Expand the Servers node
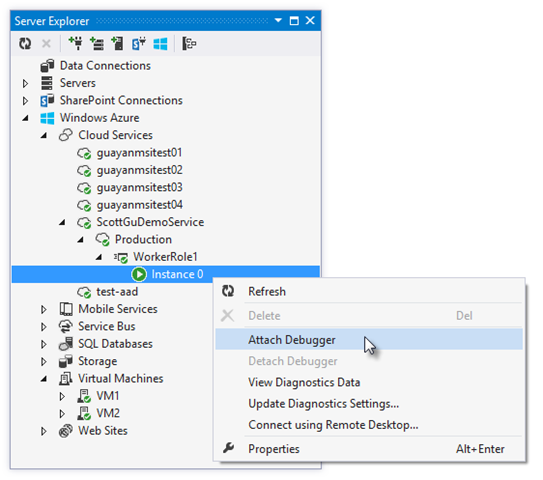The width and height of the screenshot is (543, 480). pyautogui.click(x=25, y=83)
